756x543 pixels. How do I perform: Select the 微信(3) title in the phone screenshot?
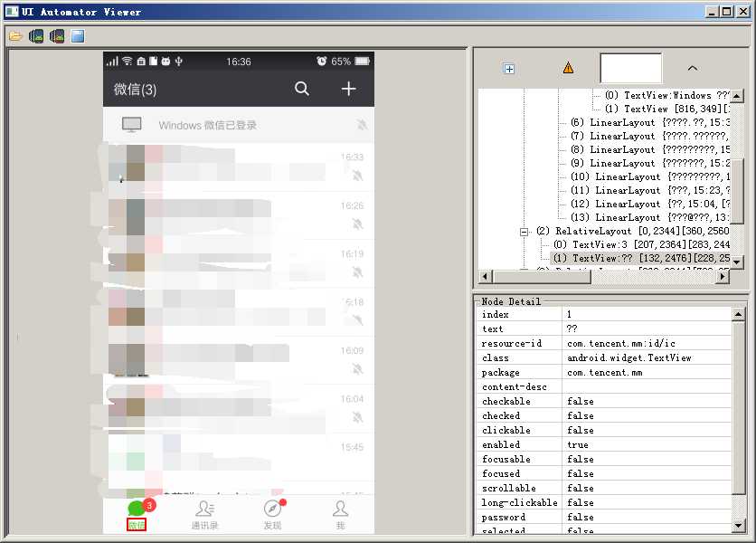tap(135, 90)
